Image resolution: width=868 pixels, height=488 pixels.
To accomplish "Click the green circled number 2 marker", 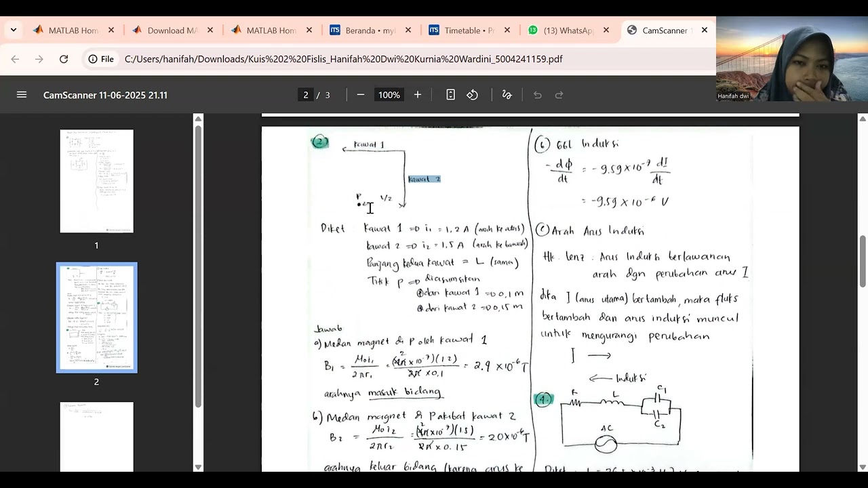I will (320, 142).
